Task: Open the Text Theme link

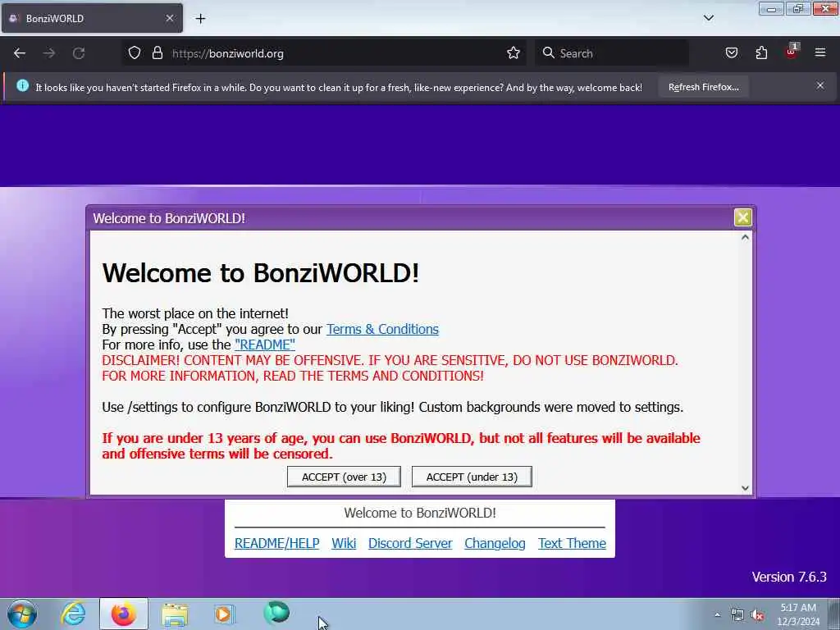Action: click(572, 543)
